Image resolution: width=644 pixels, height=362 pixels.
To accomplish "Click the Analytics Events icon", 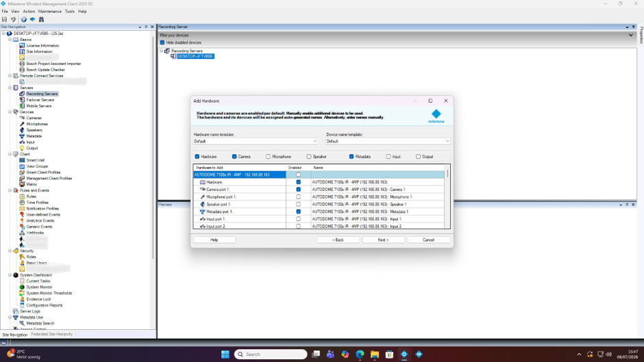I will coord(22,220).
